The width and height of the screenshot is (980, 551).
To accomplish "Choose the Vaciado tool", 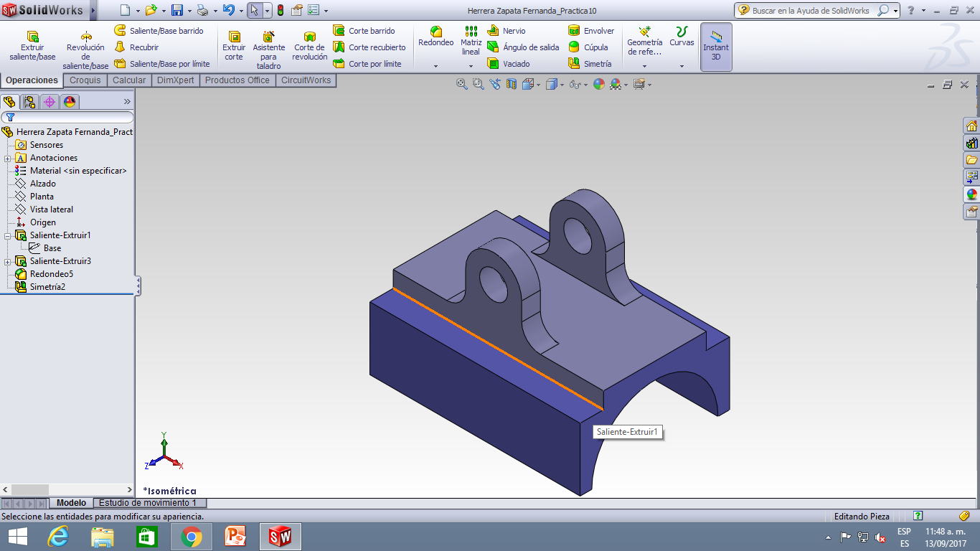I will pos(510,64).
